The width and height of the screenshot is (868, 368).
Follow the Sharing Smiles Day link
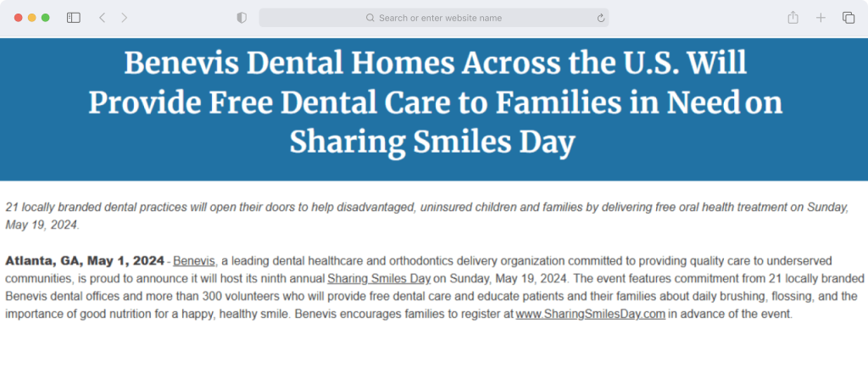[379, 278]
